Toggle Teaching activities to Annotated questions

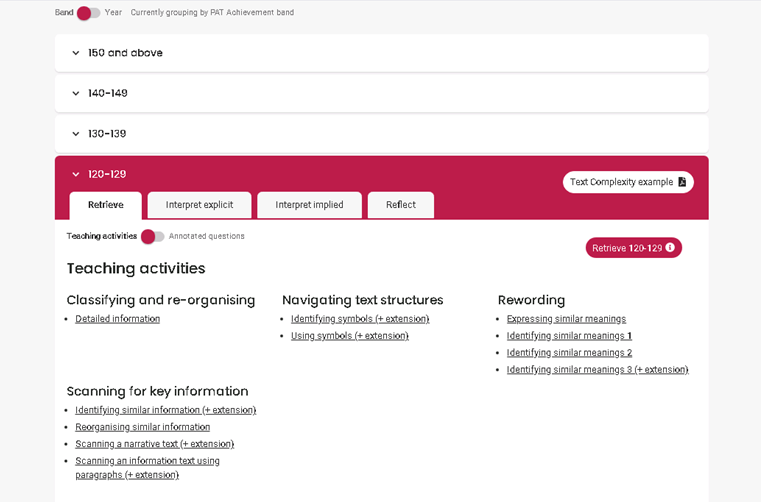coord(152,236)
